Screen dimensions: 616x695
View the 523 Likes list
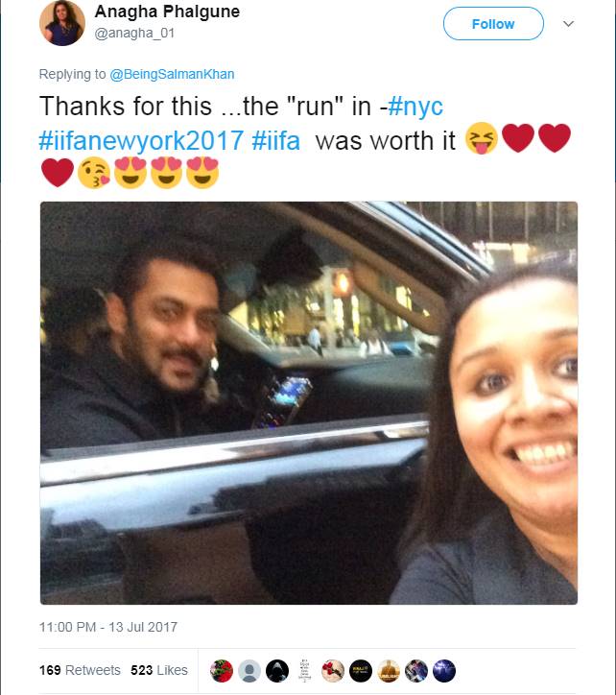pos(159,670)
